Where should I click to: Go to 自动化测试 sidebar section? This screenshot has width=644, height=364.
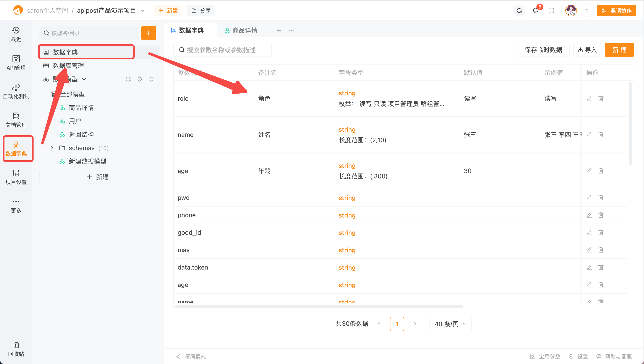pos(16,92)
